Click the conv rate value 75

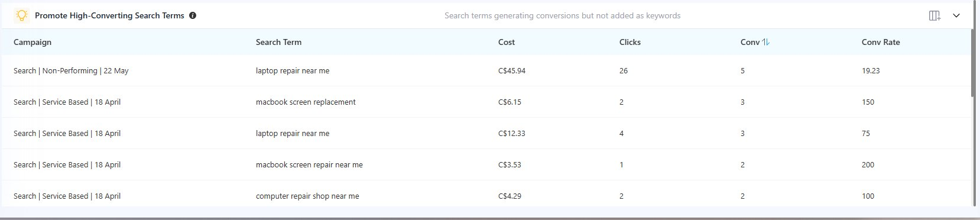866,133
